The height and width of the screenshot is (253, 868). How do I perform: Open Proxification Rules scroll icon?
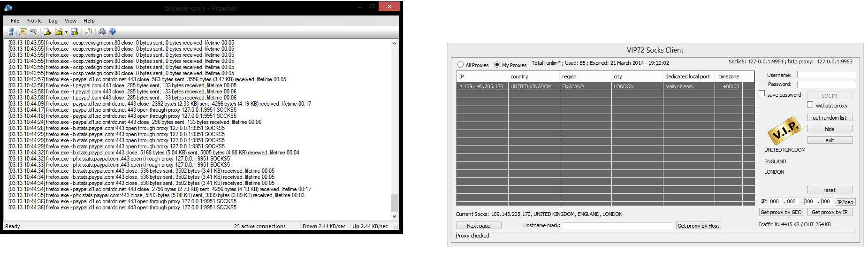coord(23,32)
